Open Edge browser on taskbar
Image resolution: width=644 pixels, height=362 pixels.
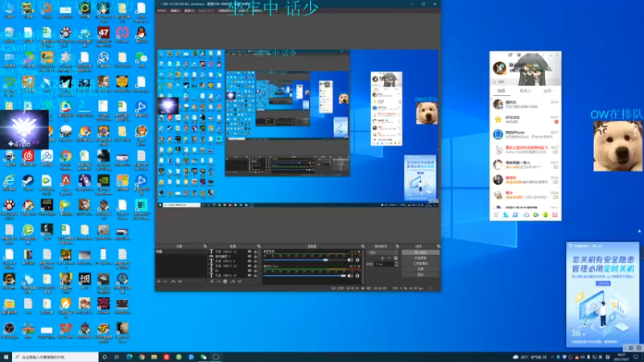tap(130, 357)
